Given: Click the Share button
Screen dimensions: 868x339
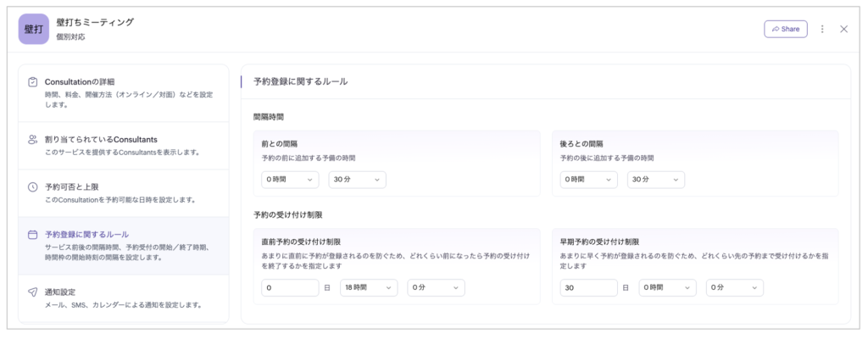Looking at the screenshot, I should click(x=785, y=29).
